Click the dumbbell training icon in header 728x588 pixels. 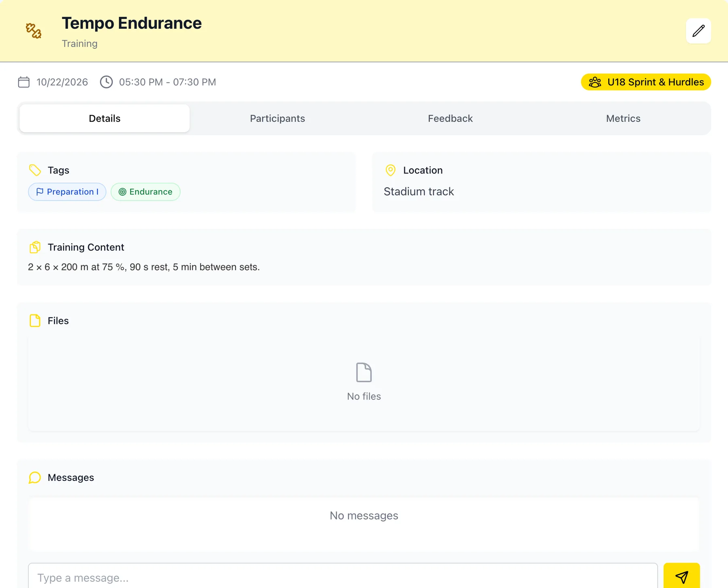34,31
